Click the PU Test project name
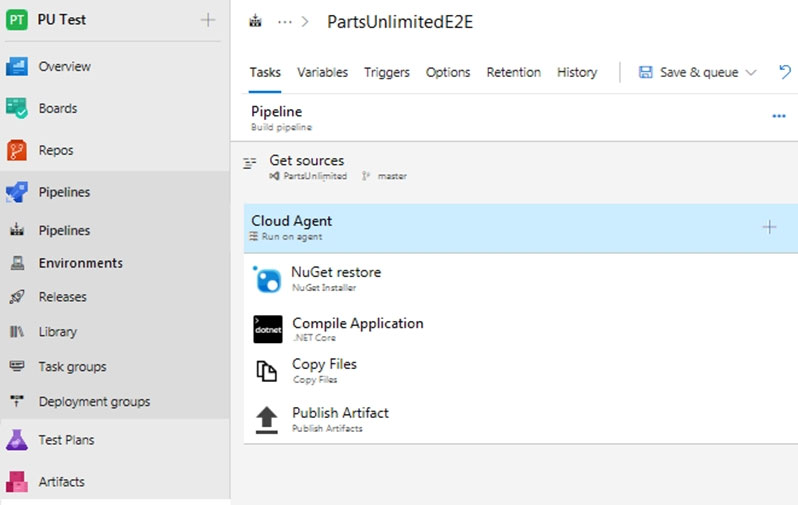Screen dimensions: 798x505 [x=62, y=20]
